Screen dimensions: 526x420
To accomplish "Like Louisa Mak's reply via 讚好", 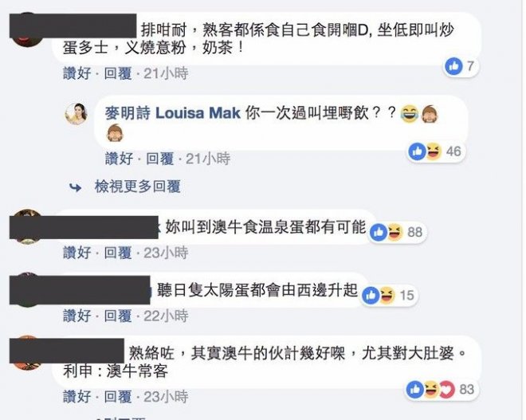I will (119, 159).
